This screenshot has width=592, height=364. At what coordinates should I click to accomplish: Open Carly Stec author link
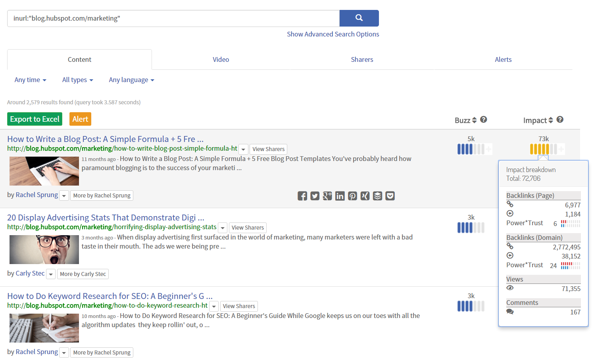(x=30, y=273)
